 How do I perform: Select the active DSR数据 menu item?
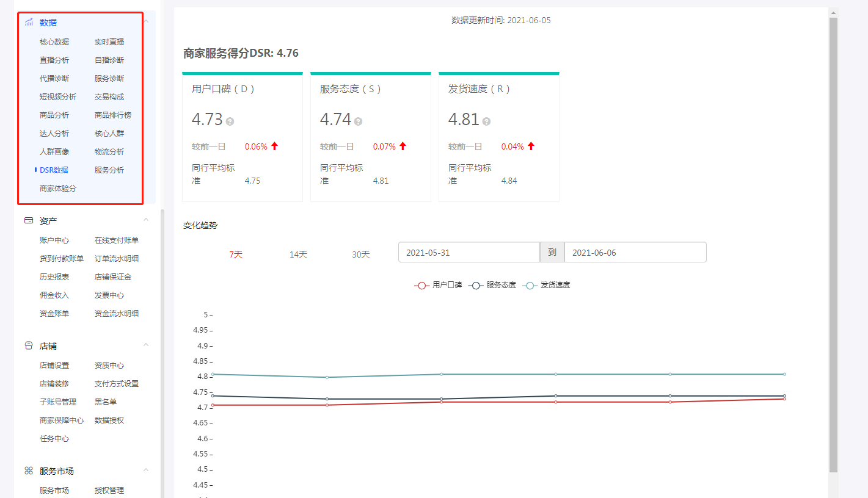coord(54,170)
